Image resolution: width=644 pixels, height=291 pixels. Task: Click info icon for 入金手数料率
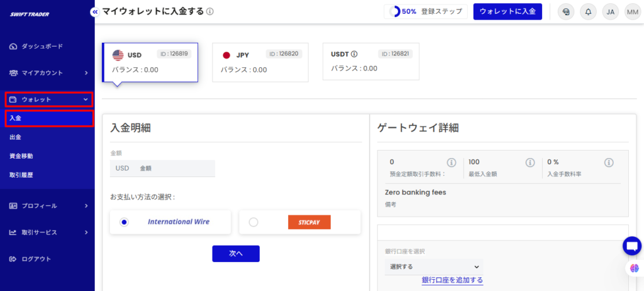point(609,163)
